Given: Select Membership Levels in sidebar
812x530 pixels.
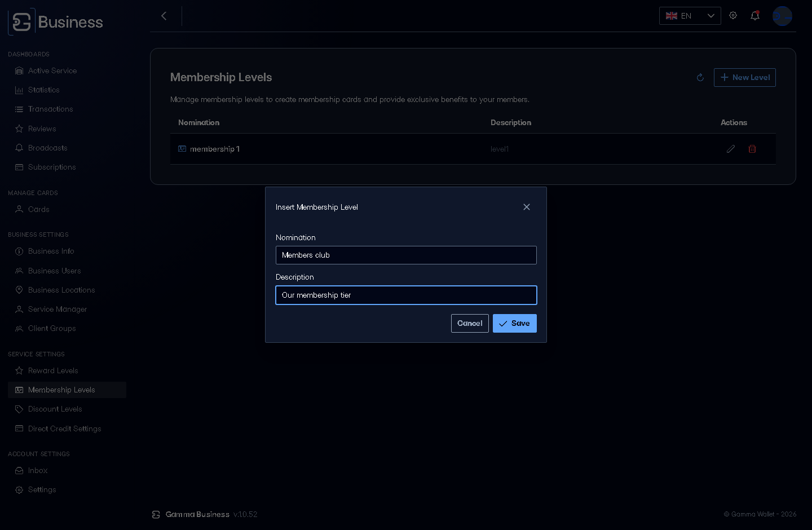Looking at the screenshot, I should [67, 390].
